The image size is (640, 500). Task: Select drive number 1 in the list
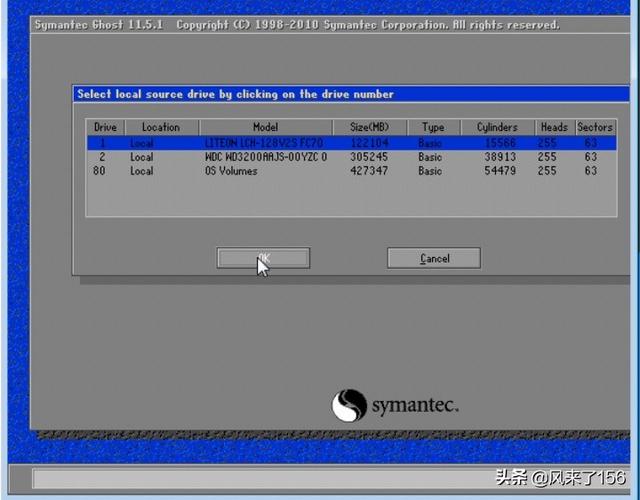click(x=105, y=143)
